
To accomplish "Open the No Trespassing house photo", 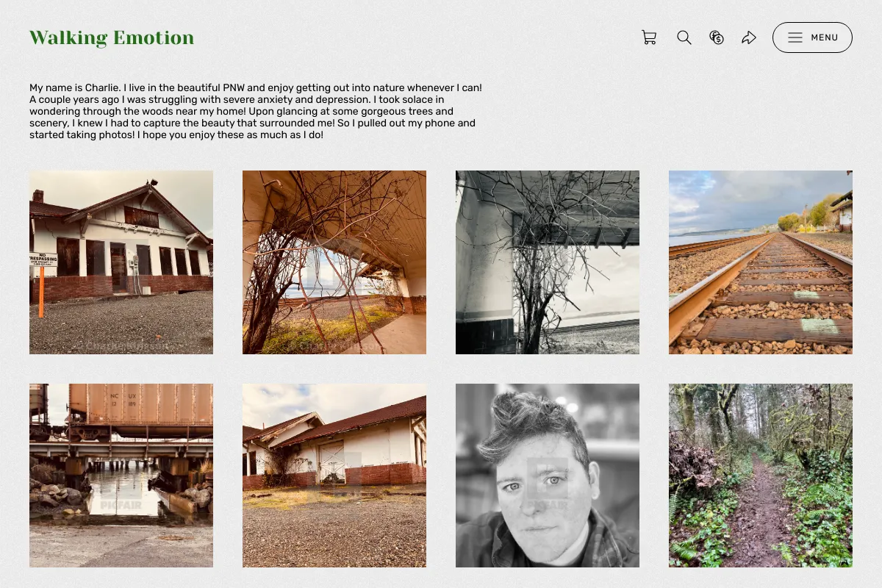I will click(121, 262).
